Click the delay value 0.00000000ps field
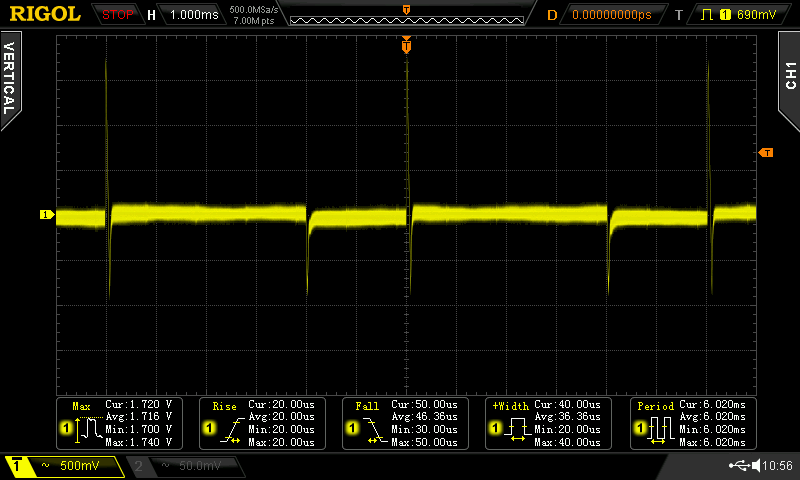The image size is (800, 480). 610,15
